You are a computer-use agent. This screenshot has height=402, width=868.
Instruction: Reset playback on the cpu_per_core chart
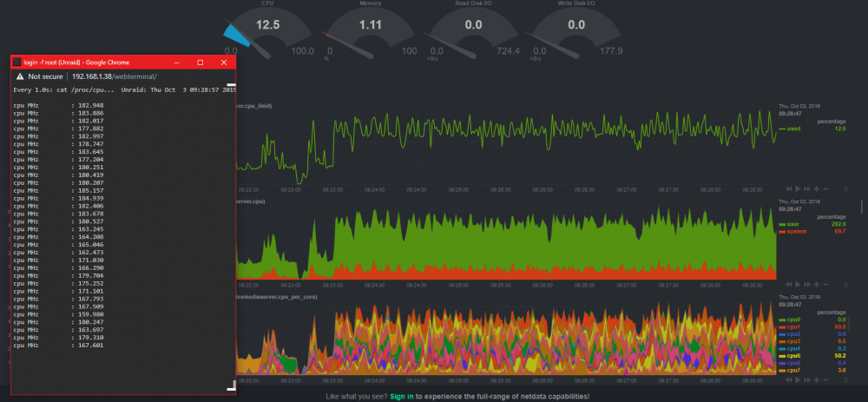[798, 379]
